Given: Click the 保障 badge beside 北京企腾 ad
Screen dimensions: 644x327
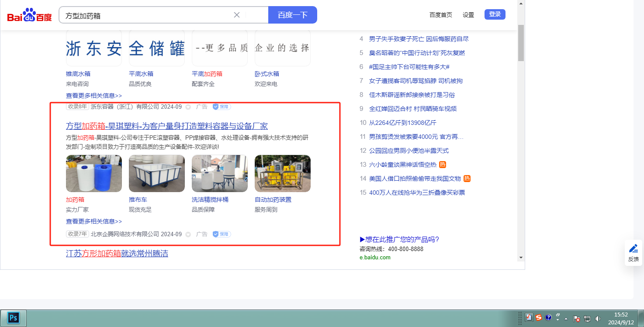Looking at the screenshot, I should [222, 234].
